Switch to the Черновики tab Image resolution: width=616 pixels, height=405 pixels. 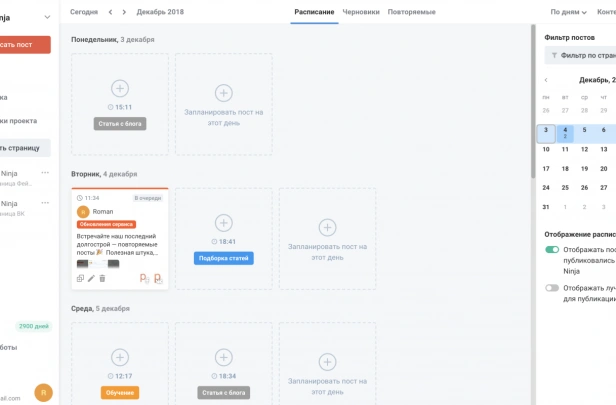coord(361,12)
